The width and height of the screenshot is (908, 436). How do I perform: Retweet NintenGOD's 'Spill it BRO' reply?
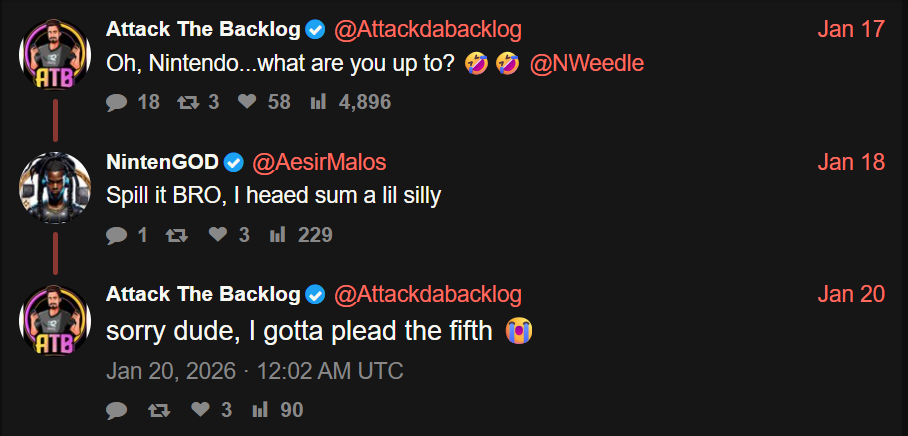pyautogui.click(x=176, y=236)
